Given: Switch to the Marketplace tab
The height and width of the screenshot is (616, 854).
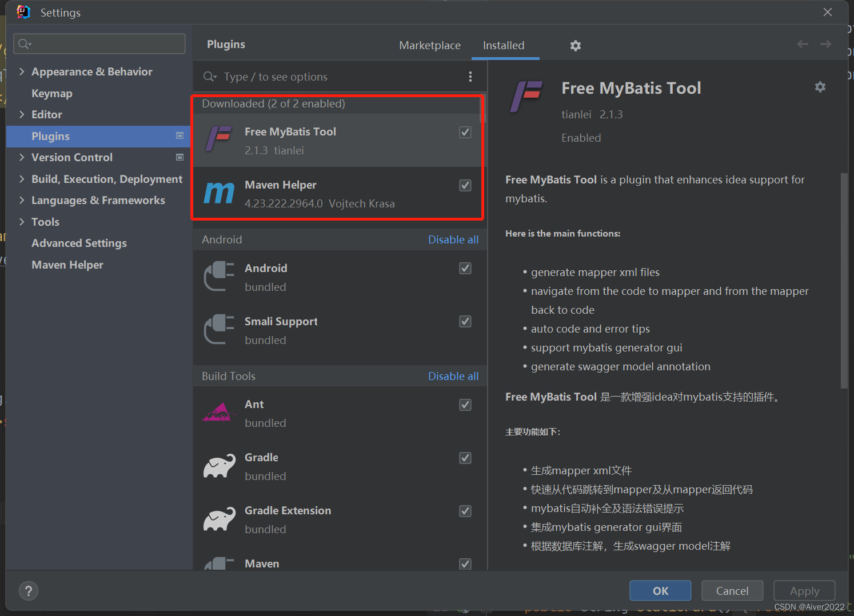Looking at the screenshot, I should (430, 45).
